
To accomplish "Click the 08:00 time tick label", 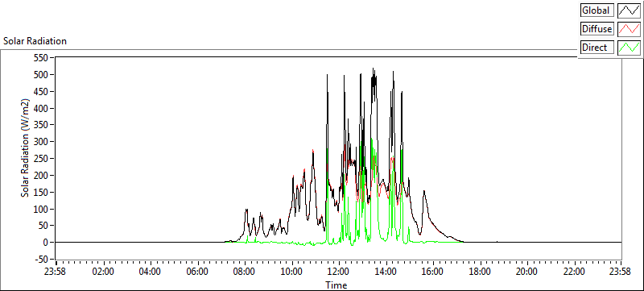I will click(245, 272).
